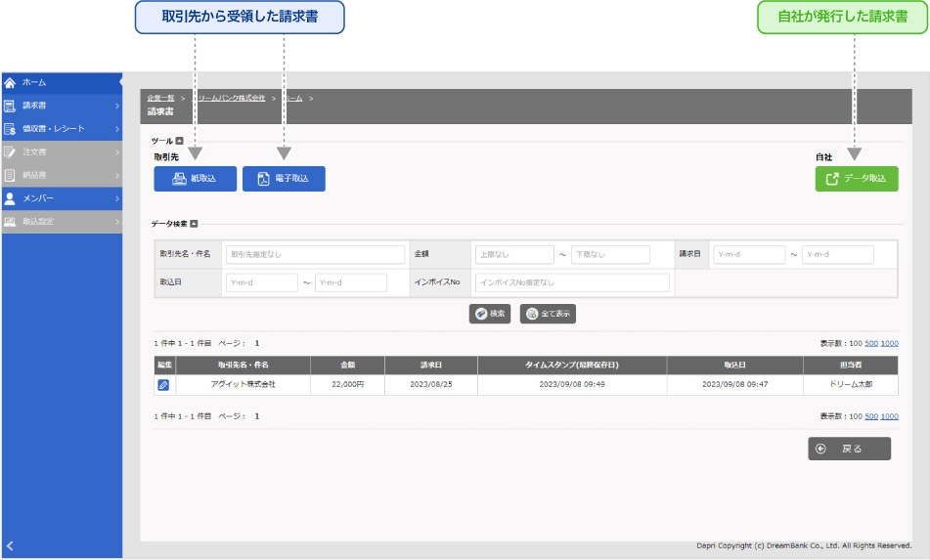Viewport: 930px width, 560px height.
Task: Click the 企業一覧 breadcrumb link
Action: pos(160,99)
